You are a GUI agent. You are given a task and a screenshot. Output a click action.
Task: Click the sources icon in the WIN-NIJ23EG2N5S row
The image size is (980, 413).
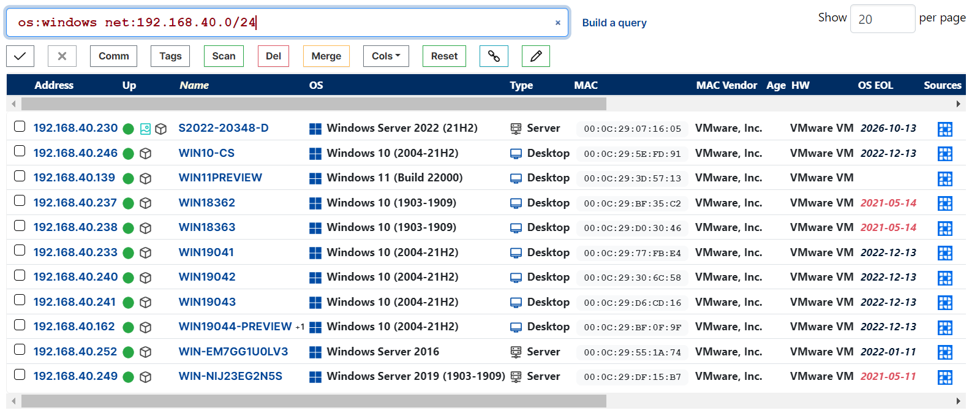pyautogui.click(x=944, y=377)
